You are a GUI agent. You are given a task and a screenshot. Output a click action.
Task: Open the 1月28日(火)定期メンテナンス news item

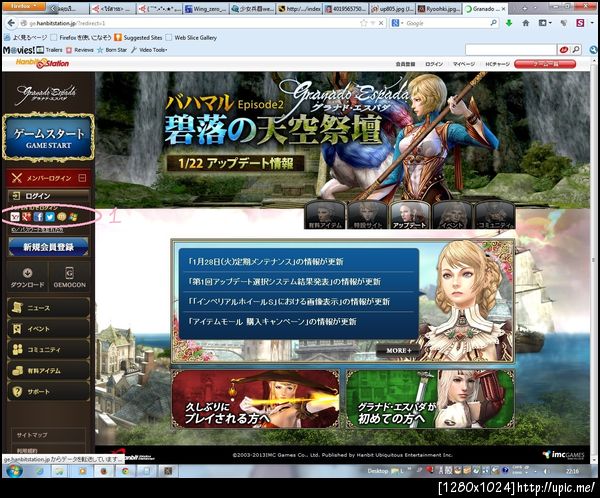pyautogui.click(x=266, y=262)
